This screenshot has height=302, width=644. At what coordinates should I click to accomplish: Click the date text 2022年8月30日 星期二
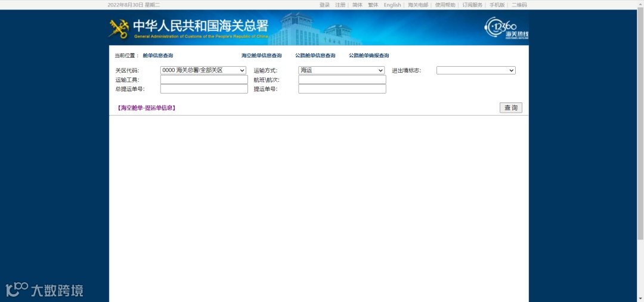pos(134,5)
